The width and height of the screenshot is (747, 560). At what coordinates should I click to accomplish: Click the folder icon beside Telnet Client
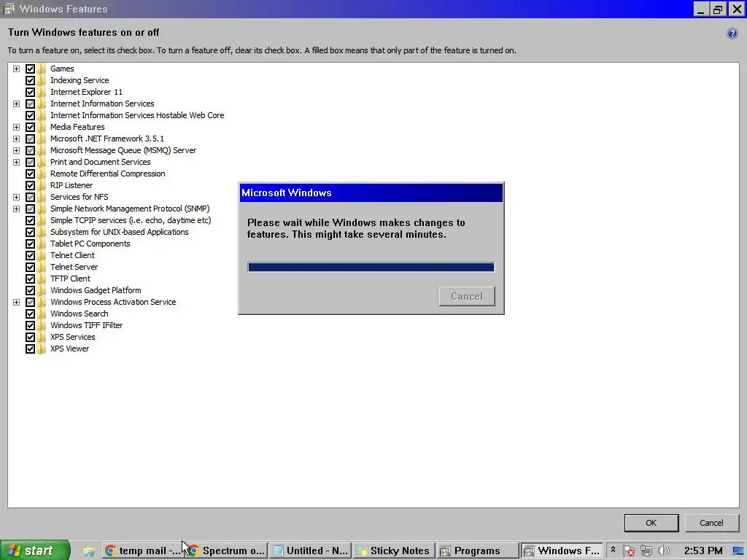42,255
